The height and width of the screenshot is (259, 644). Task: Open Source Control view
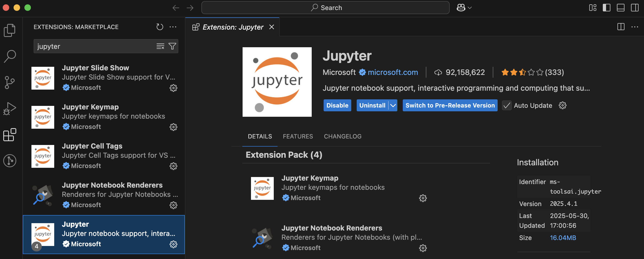pos(10,83)
